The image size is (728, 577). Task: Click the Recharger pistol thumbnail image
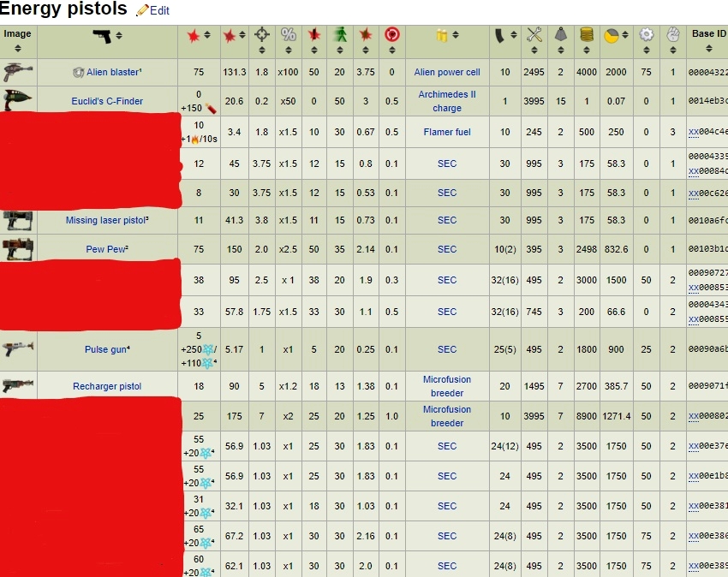pyautogui.click(x=17, y=385)
